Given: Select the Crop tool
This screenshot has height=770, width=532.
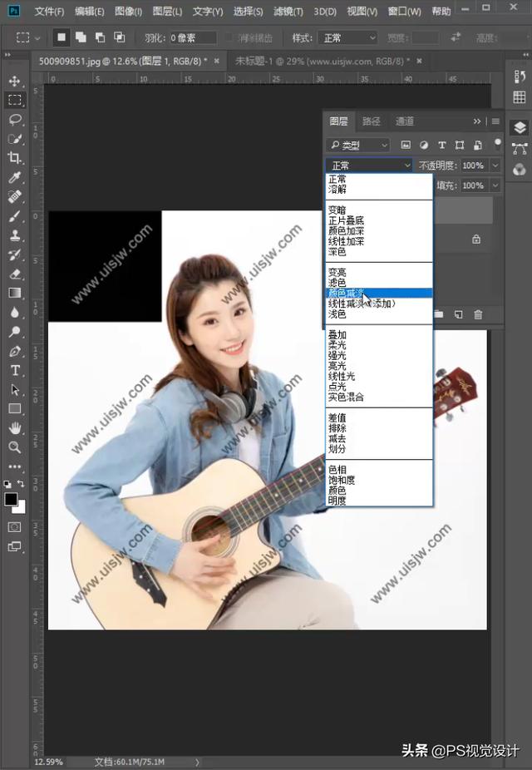Looking at the screenshot, I should (15, 158).
